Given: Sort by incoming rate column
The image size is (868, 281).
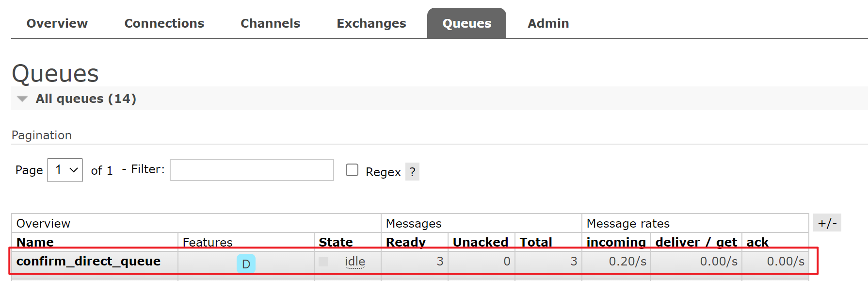Looking at the screenshot, I should tap(616, 242).
